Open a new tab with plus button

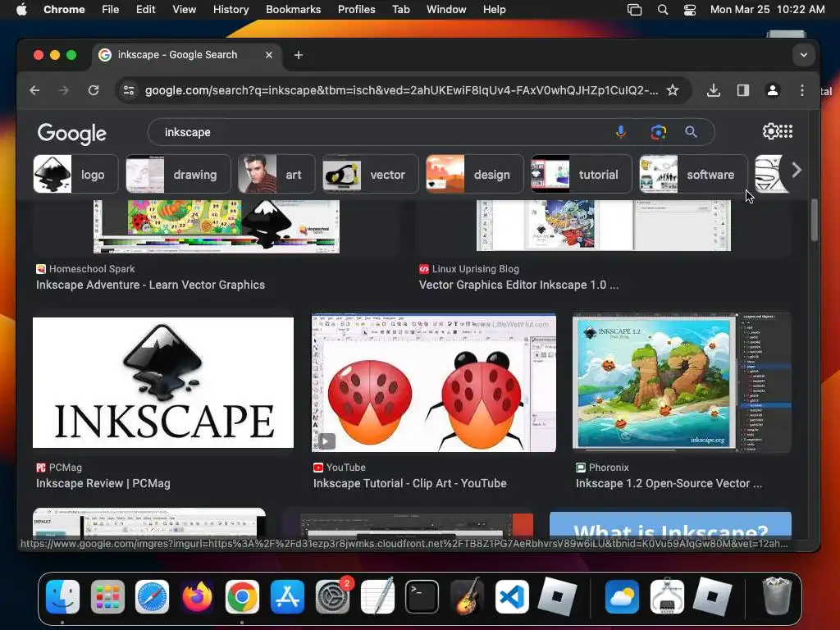click(299, 55)
